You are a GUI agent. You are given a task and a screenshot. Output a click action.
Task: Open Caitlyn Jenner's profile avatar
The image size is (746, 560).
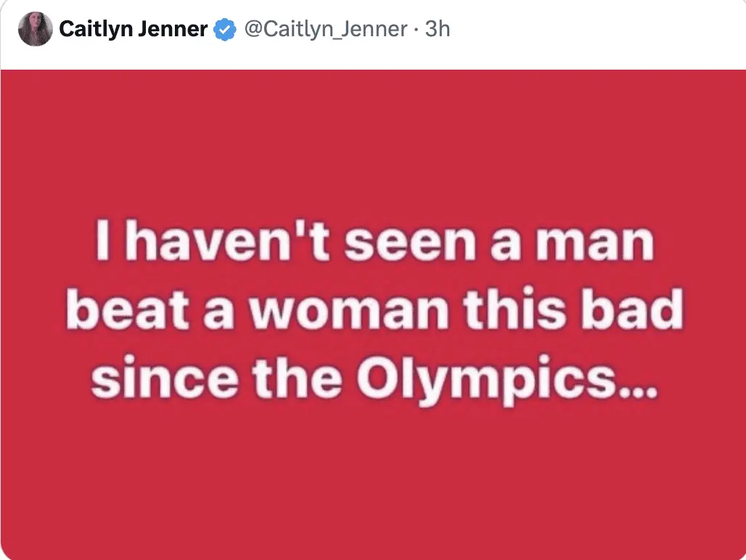[35, 30]
